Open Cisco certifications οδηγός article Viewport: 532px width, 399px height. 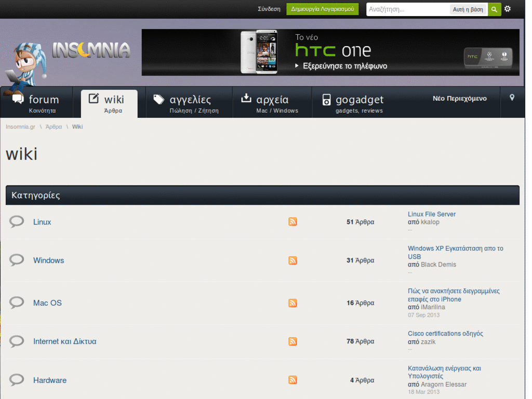(x=445, y=334)
